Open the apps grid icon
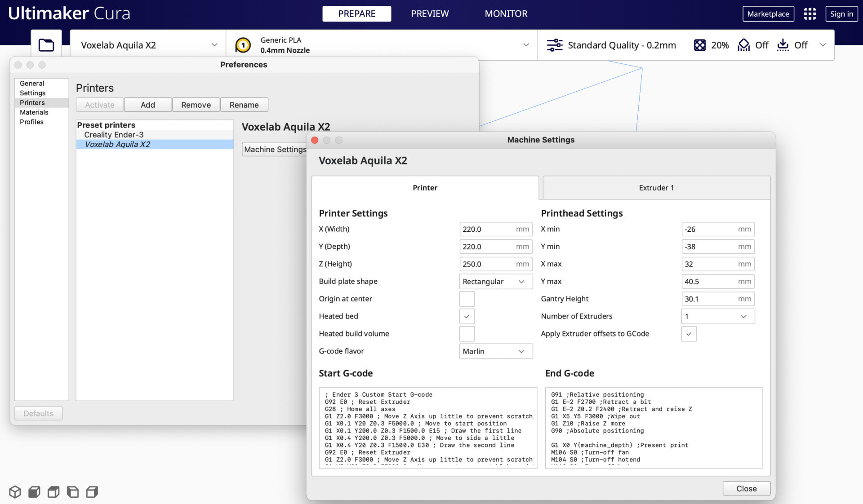 (x=810, y=14)
